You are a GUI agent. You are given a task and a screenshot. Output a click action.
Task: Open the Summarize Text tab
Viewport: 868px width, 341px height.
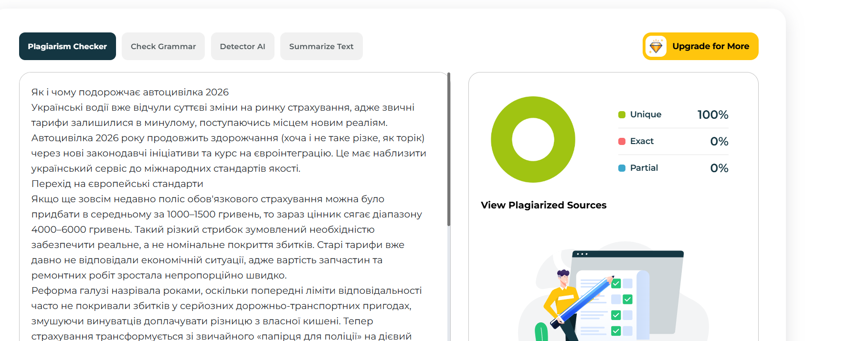click(x=321, y=46)
